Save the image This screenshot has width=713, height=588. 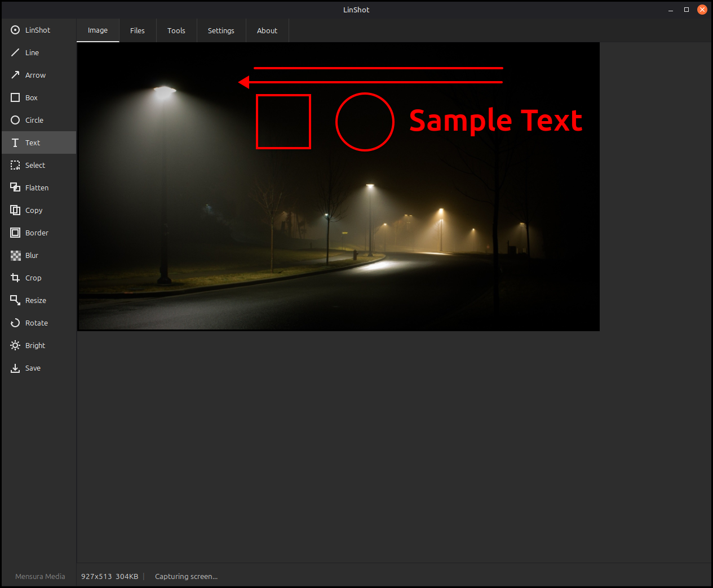tap(39, 368)
